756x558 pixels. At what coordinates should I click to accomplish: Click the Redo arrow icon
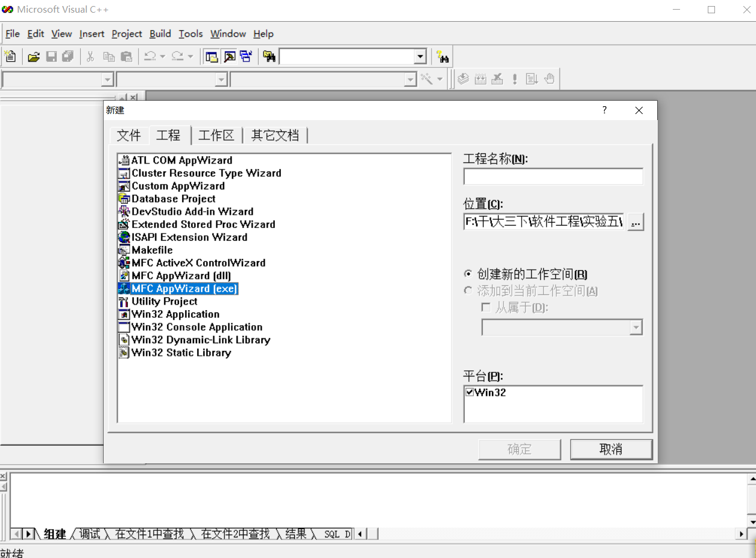(177, 57)
